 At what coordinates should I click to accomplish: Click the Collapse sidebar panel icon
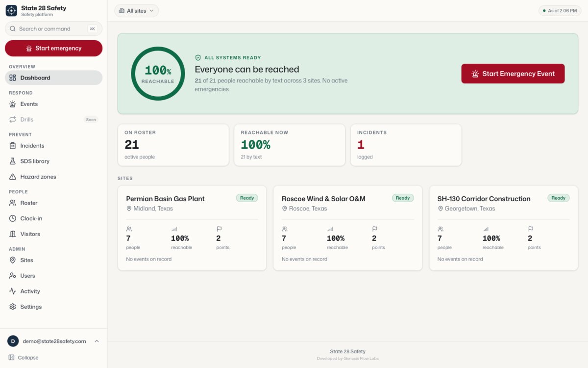pyautogui.click(x=11, y=358)
